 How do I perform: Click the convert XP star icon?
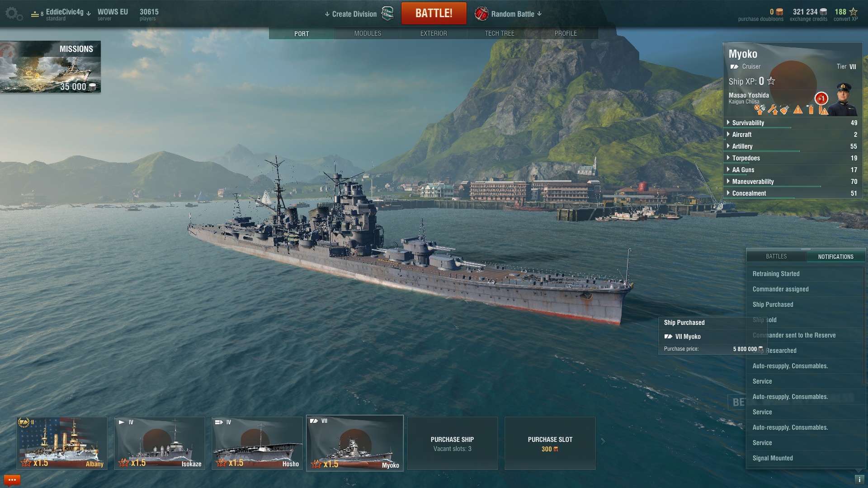[x=853, y=12]
